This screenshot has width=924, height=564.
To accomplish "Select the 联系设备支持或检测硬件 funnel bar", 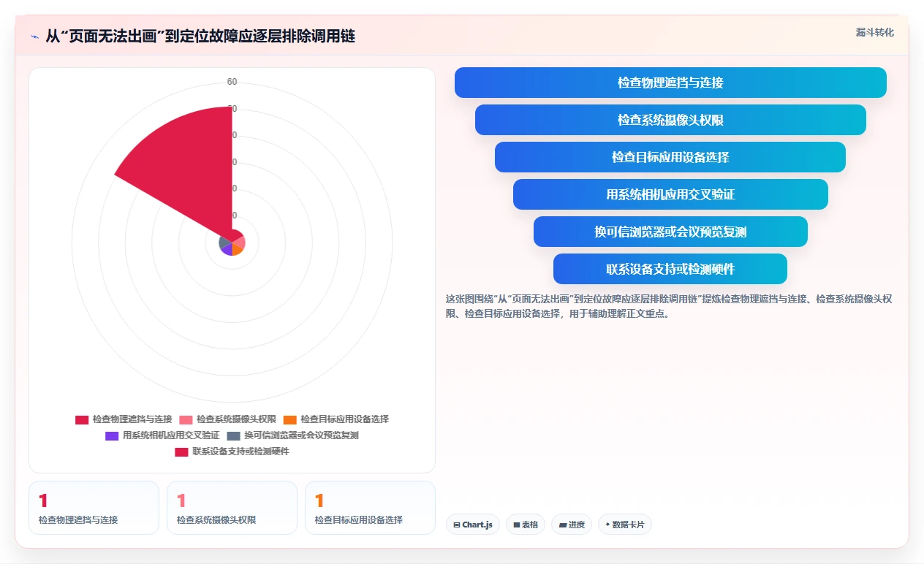I will (670, 269).
